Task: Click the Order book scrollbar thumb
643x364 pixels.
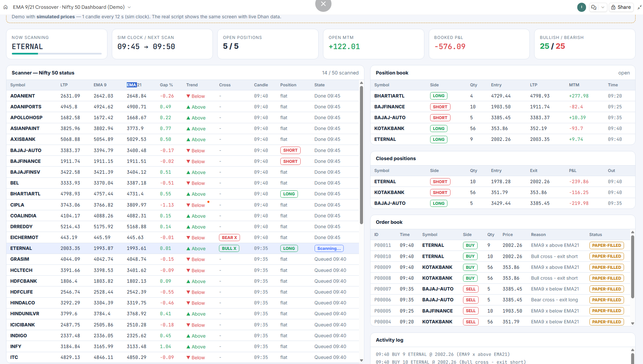Action: (632, 267)
